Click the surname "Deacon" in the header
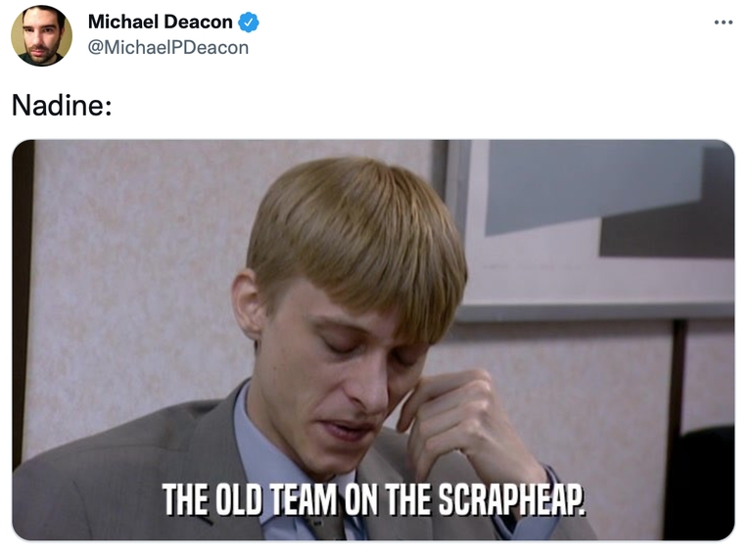Image resolution: width=752 pixels, height=560 pixels. 199,23
